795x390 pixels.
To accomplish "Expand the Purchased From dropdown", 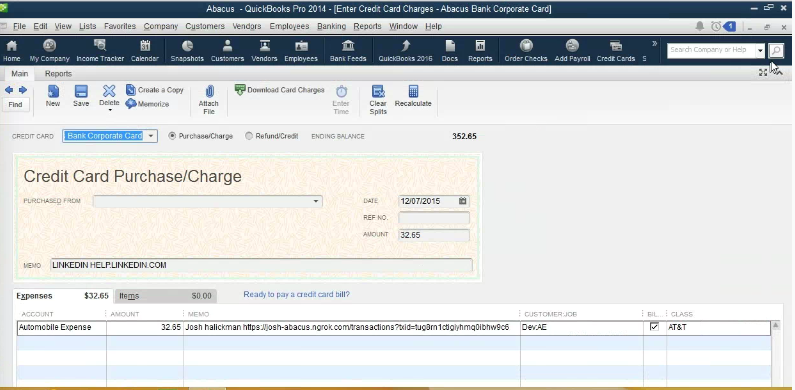I will tap(315, 201).
